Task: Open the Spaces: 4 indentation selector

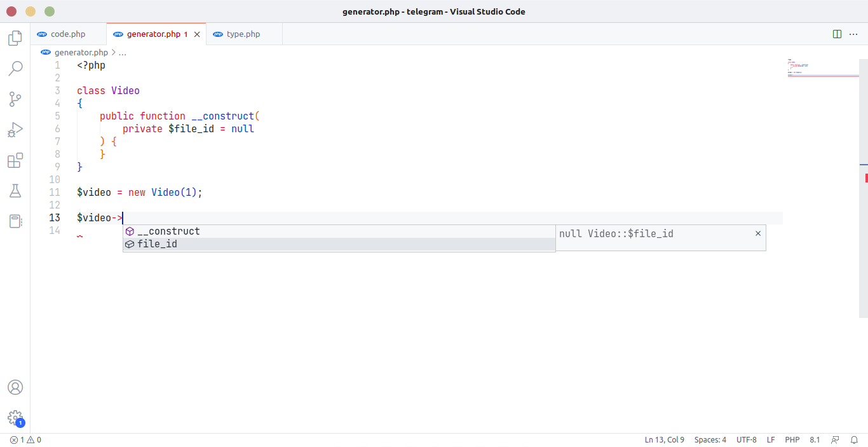Action: pos(710,440)
